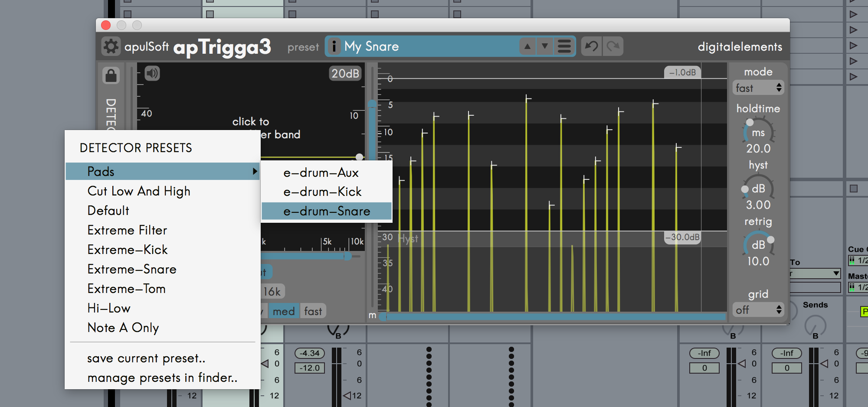Click the holdtime value 20.0
The width and height of the screenshot is (868, 407).
pos(758,149)
